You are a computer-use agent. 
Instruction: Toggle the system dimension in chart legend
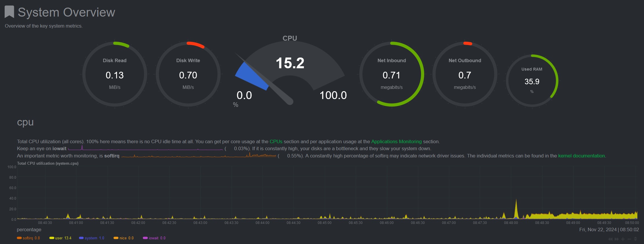pyautogui.click(x=91, y=238)
